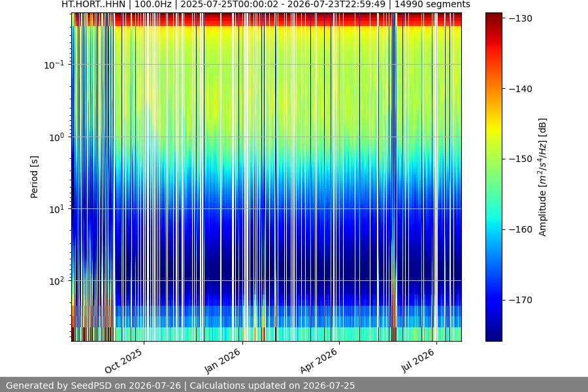This screenshot has height=392, width=588.
Task: Click the -160 colorbar tick label
Action: click(x=521, y=229)
